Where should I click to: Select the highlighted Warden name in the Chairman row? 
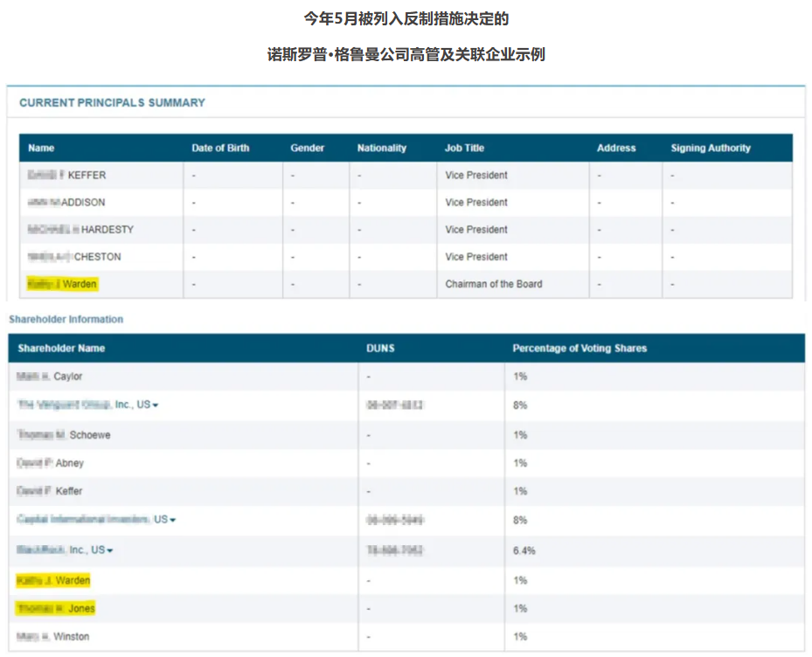pos(62,284)
